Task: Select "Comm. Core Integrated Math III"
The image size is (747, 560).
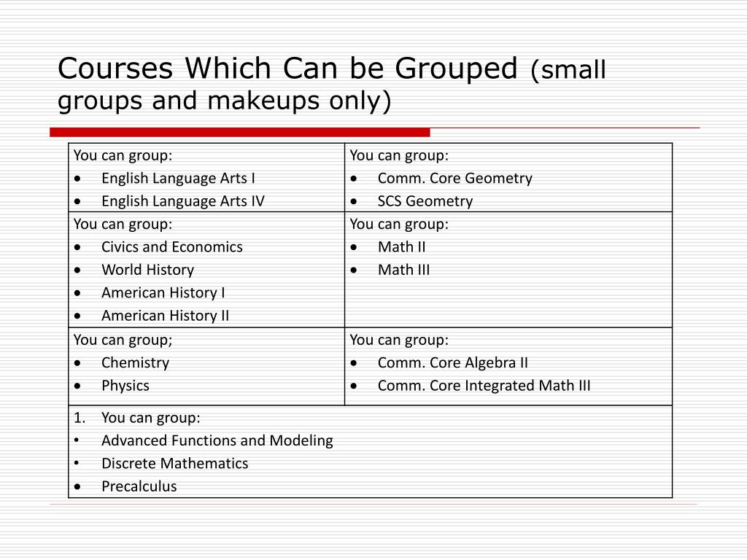Action: point(484,386)
